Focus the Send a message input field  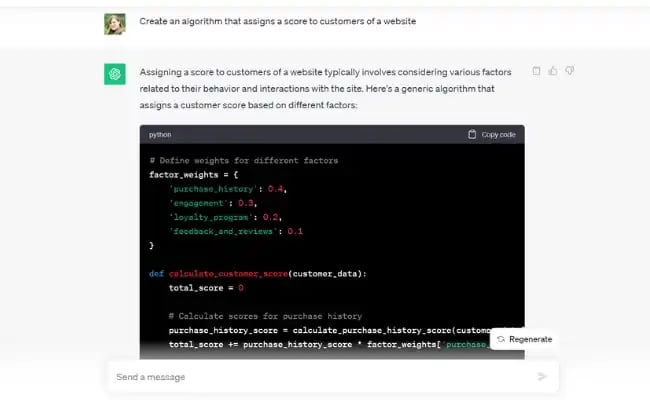point(320,377)
